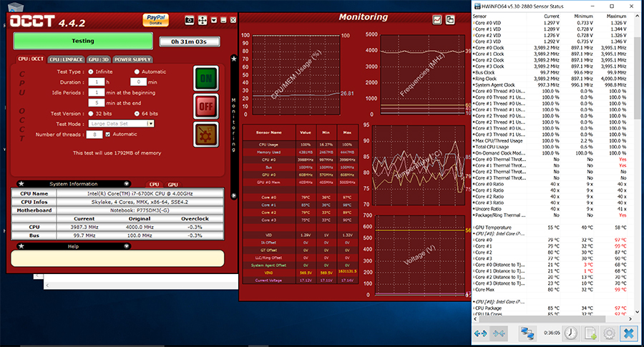Click HWiNFO collapse columns arrows icon
Viewport: 644px width, 347px height.
499,333
